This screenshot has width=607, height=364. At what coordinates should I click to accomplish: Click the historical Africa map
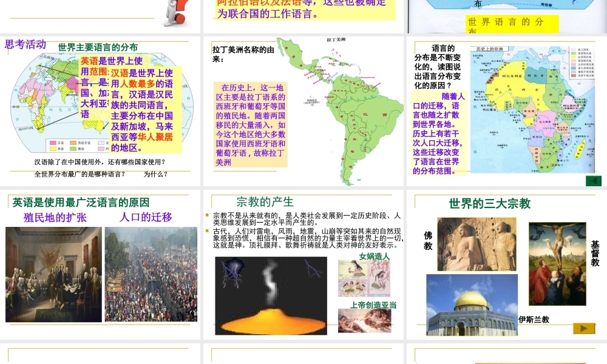[532, 109]
